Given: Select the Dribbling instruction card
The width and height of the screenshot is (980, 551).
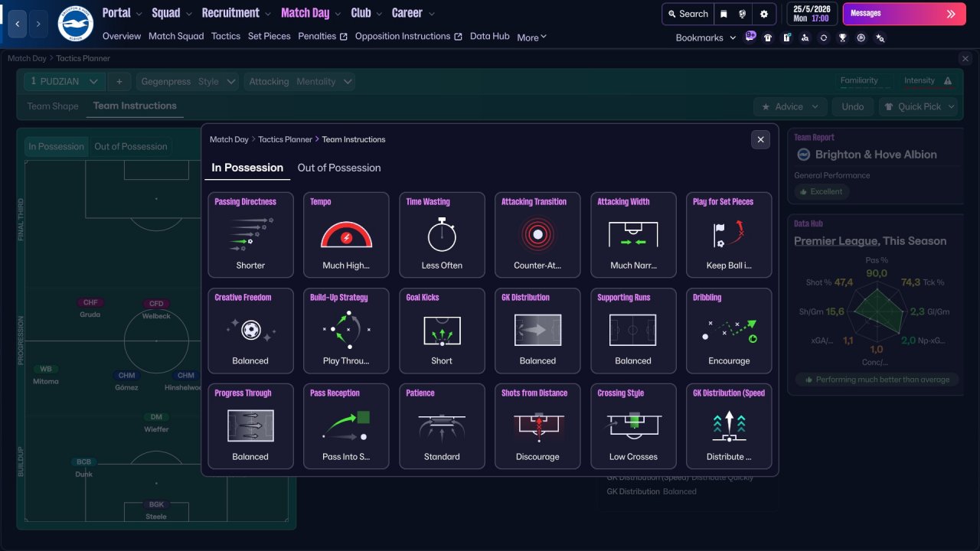Looking at the screenshot, I should pos(729,331).
